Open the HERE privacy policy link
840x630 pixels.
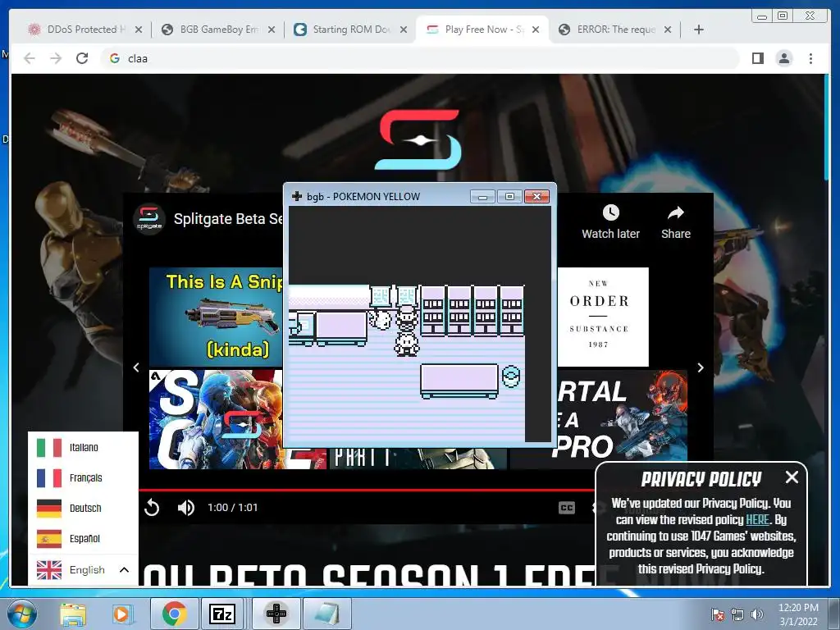pyautogui.click(x=757, y=519)
